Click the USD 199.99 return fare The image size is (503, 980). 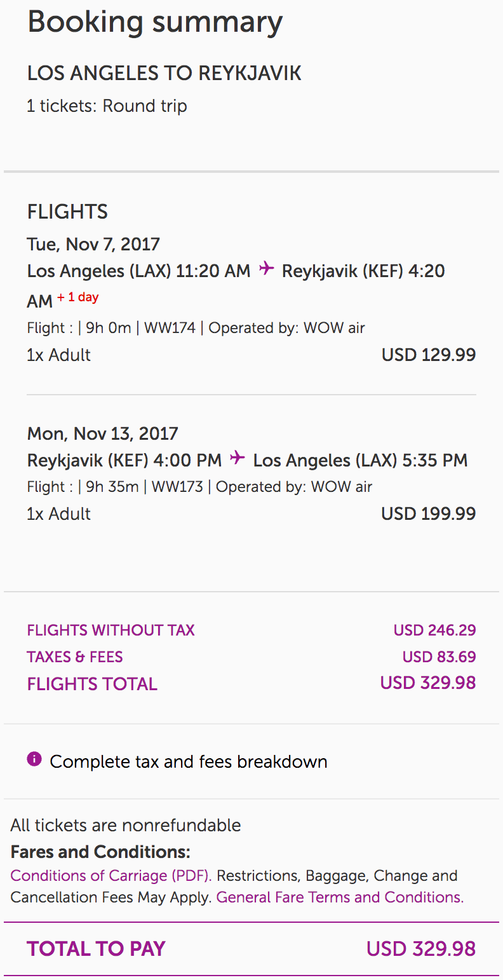428,514
